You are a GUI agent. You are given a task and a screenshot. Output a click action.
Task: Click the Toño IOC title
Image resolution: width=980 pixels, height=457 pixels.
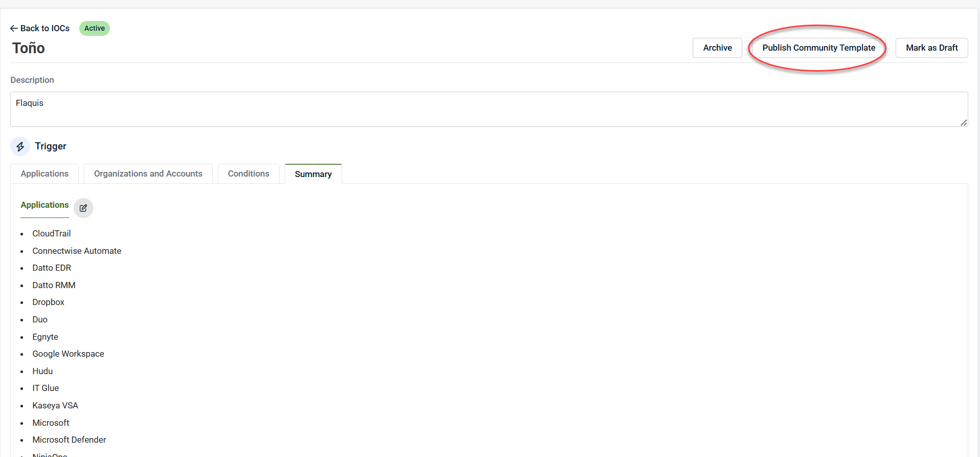(29, 48)
